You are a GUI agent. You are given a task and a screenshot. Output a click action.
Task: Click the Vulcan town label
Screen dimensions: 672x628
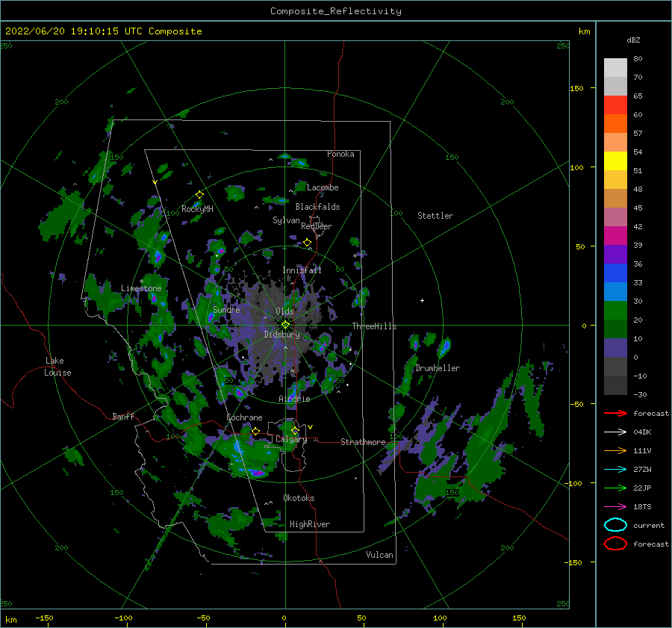(380, 555)
